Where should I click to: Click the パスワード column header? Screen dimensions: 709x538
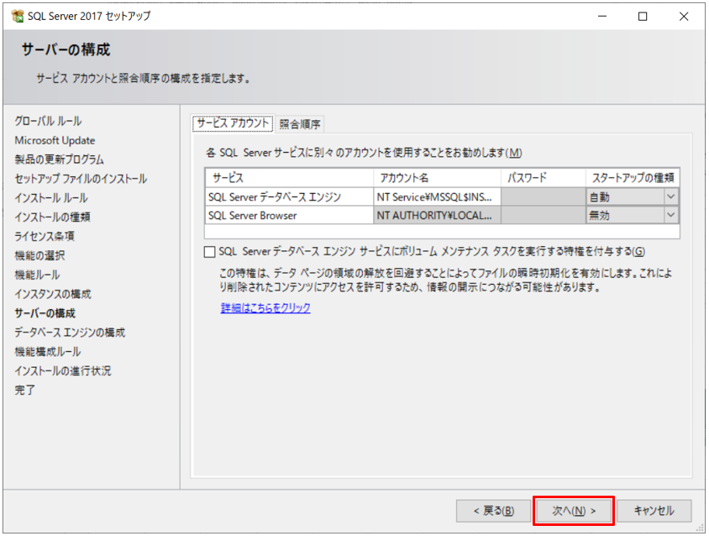(x=544, y=178)
